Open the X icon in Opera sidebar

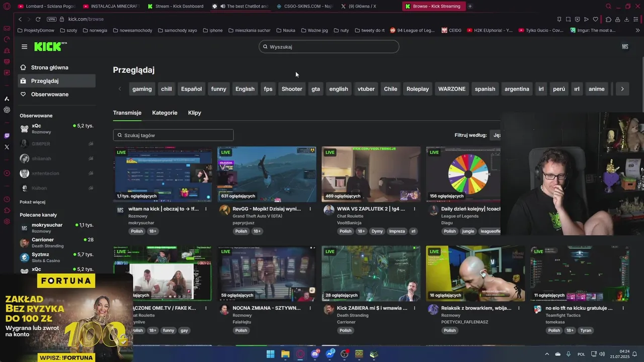(x=7, y=147)
